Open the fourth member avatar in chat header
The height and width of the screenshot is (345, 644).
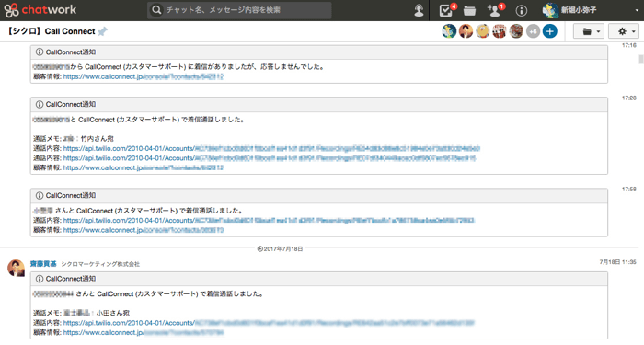click(500, 31)
